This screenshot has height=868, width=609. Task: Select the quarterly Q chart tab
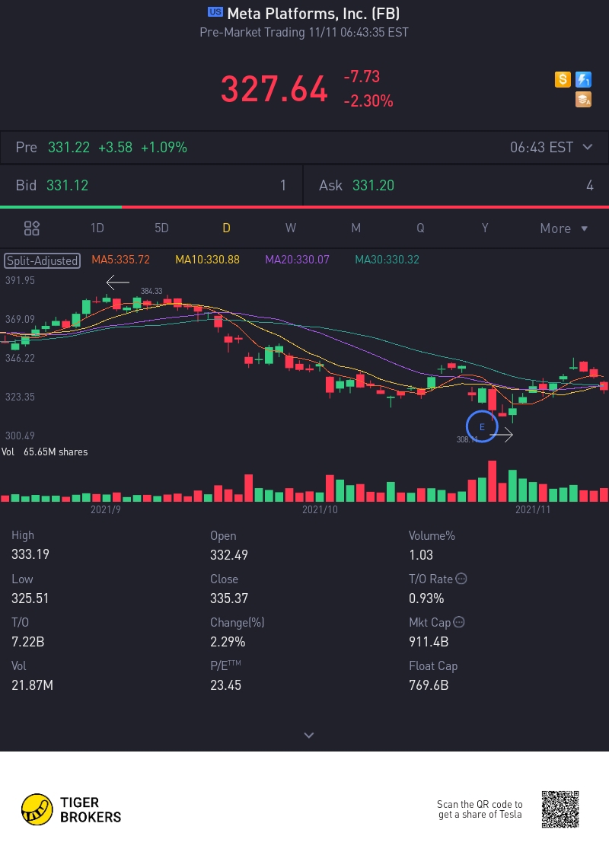tap(420, 228)
